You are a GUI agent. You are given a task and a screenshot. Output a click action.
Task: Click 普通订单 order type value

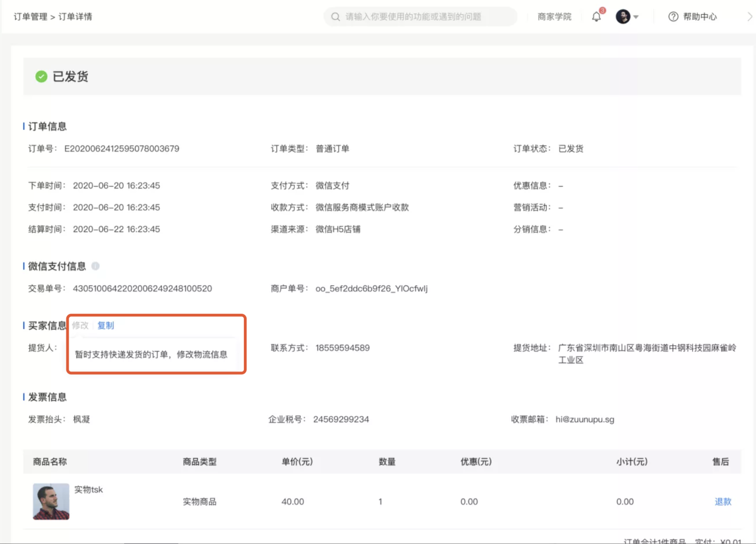coord(332,149)
